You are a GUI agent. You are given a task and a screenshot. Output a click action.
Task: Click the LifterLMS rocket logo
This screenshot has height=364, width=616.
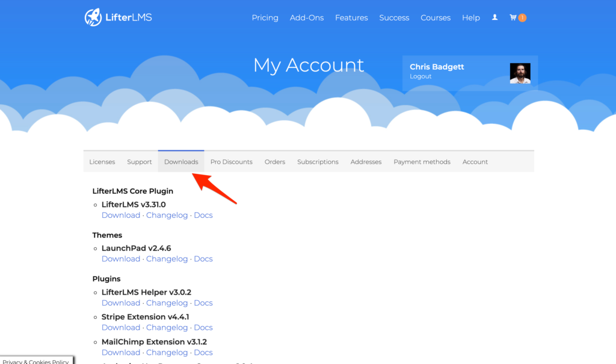(119, 17)
